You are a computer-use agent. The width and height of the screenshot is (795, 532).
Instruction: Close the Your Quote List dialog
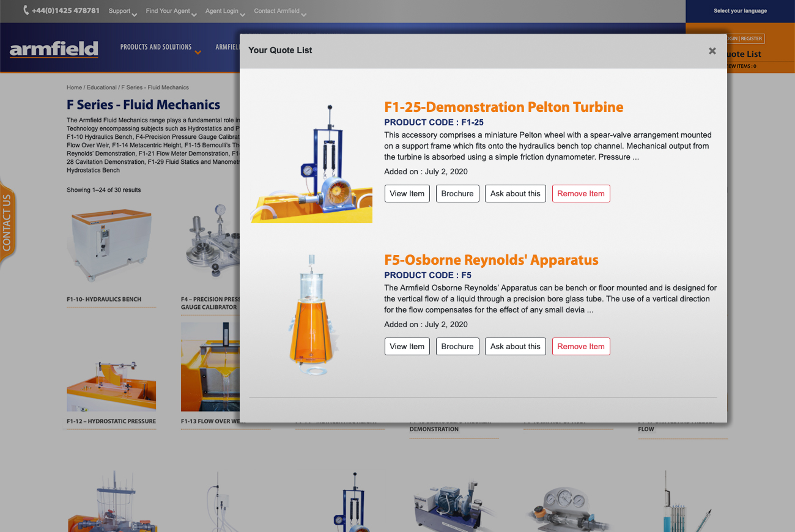[x=712, y=51]
